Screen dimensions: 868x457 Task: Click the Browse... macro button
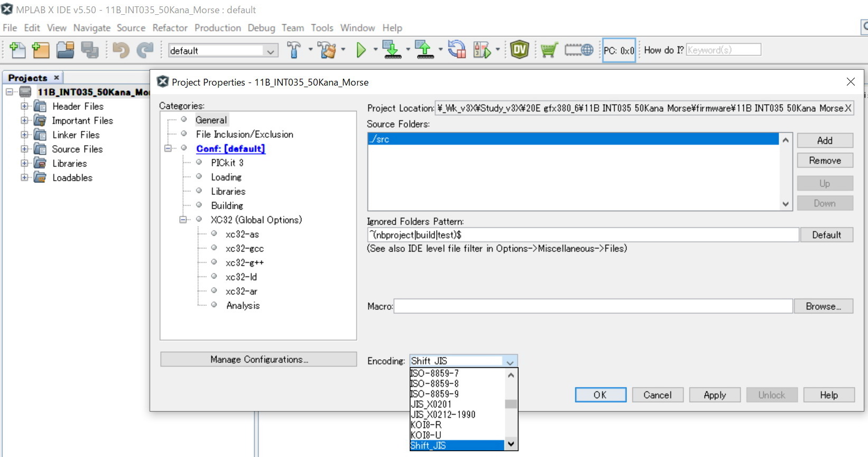[x=824, y=306]
